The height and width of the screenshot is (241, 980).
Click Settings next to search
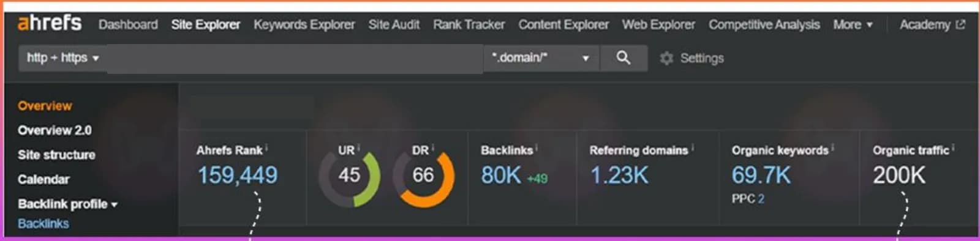point(702,58)
